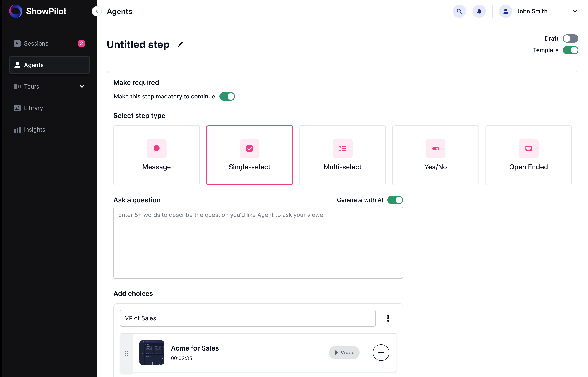This screenshot has height=377, width=588.
Task: Click the ShowPilot logo icon
Action: [16, 11]
